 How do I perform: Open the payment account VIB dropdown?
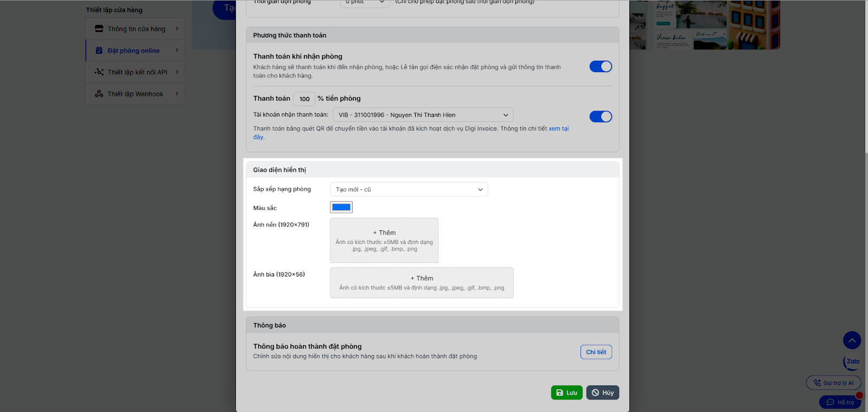click(423, 115)
